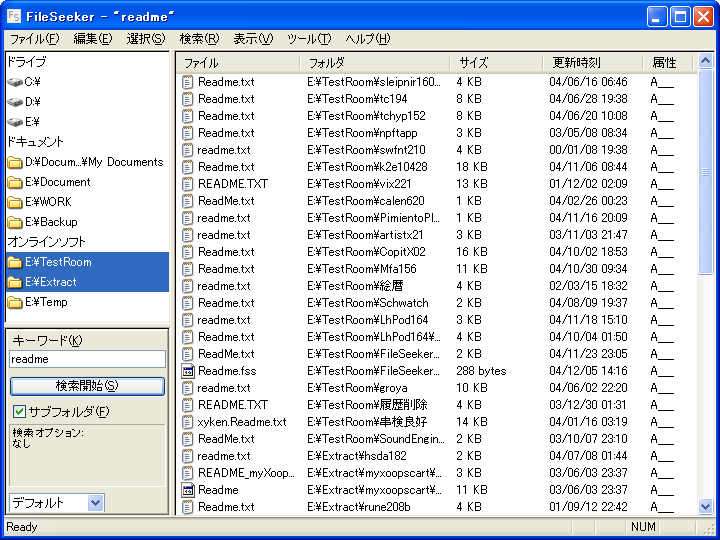
Task: Open the ツール(T) menu
Action: (x=309, y=39)
